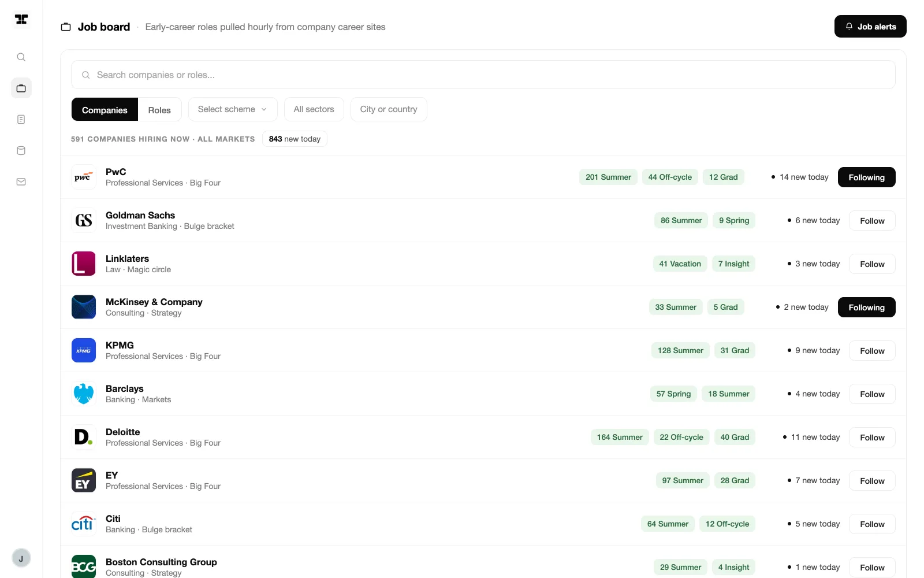Open the City or country filter
Screen dimensions: 924x578
coord(389,109)
